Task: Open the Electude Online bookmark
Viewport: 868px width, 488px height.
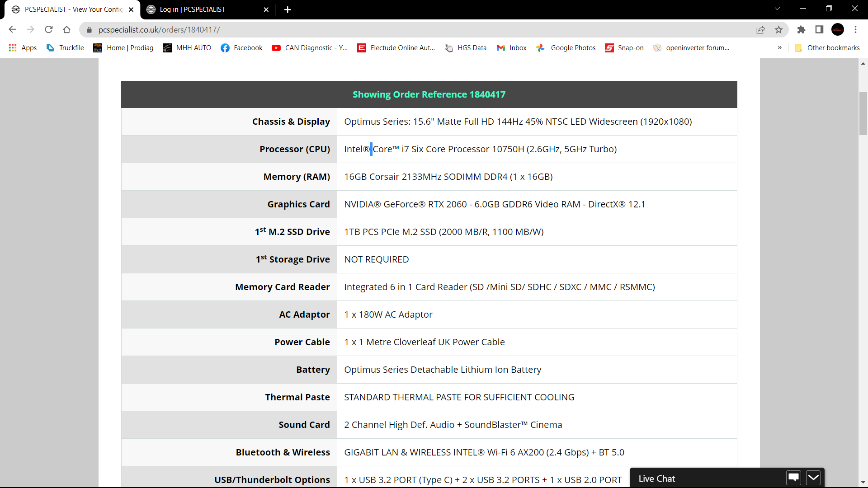Action: 396,48
